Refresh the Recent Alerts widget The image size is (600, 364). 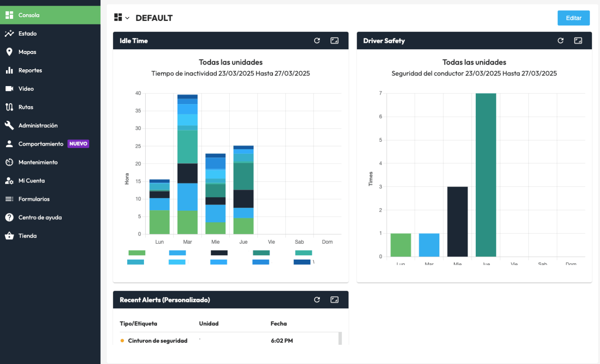[317, 300]
